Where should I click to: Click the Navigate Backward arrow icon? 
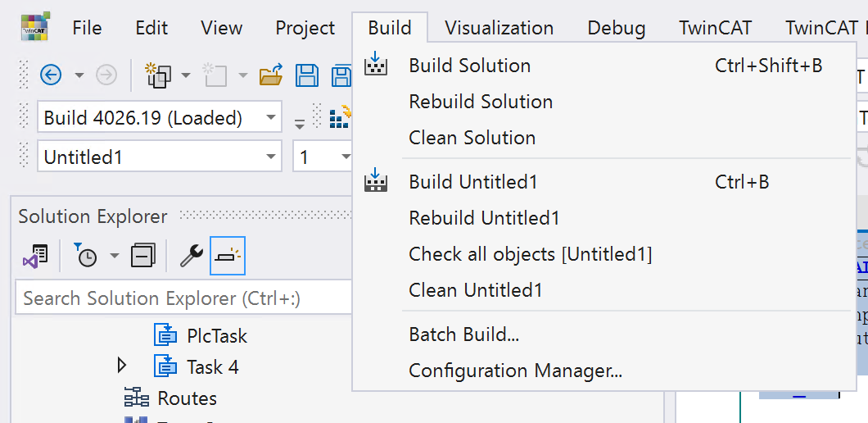(x=51, y=75)
